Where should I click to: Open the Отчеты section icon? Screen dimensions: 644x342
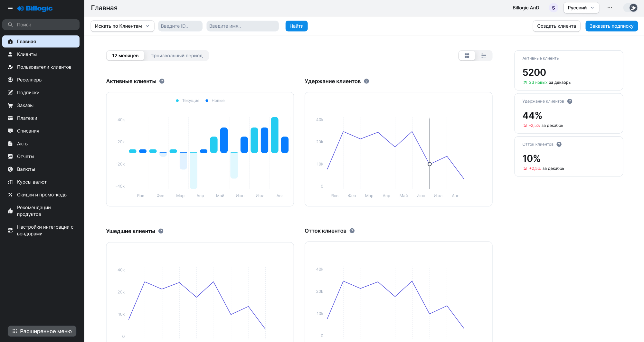(10, 156)
